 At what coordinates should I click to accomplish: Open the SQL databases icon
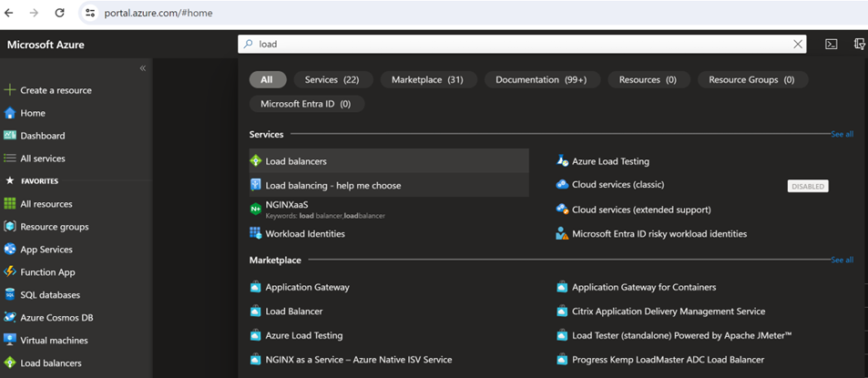click(x=9, y=294)
